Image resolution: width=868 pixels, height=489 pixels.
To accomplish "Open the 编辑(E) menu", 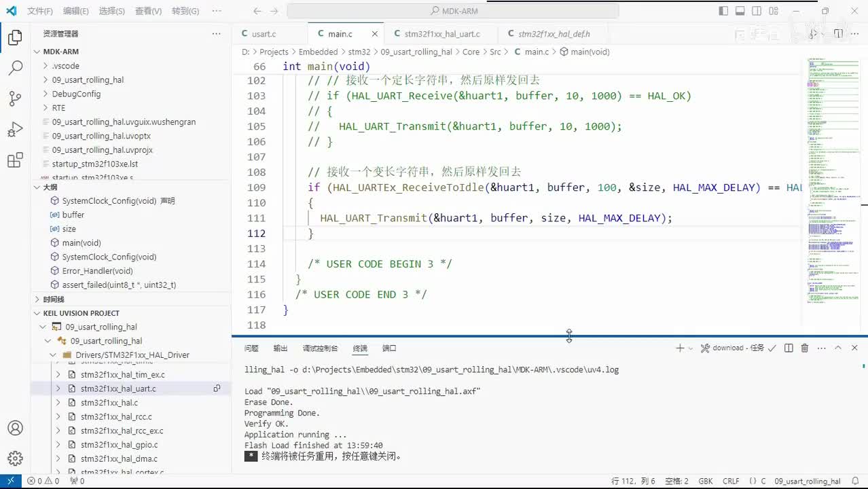I will point(75,11).
